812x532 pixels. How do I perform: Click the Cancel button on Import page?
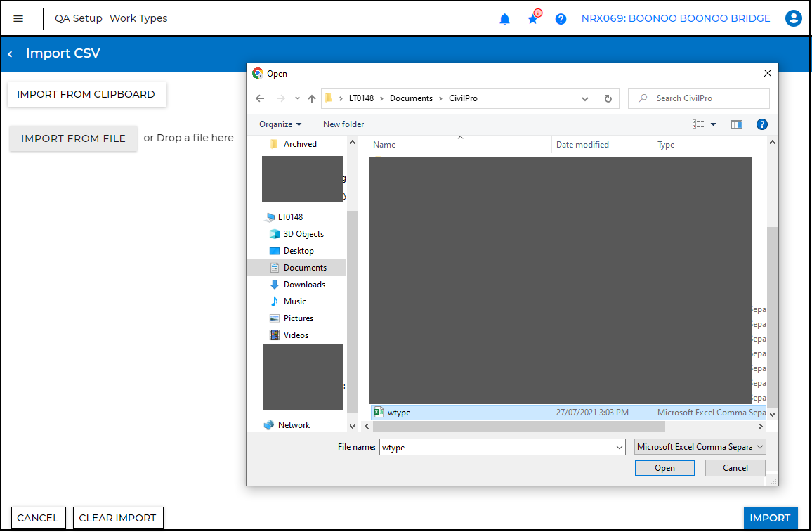[39, 518]
